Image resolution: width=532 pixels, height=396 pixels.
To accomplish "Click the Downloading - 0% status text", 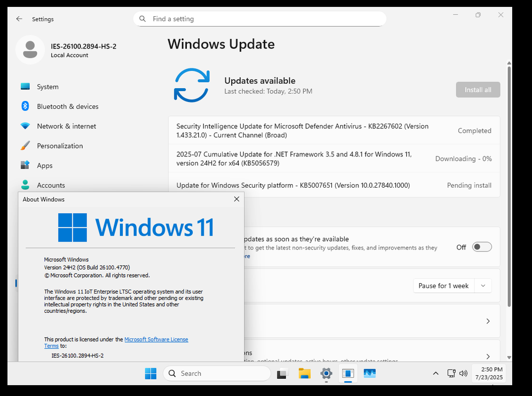I will (x=464, y=159).
